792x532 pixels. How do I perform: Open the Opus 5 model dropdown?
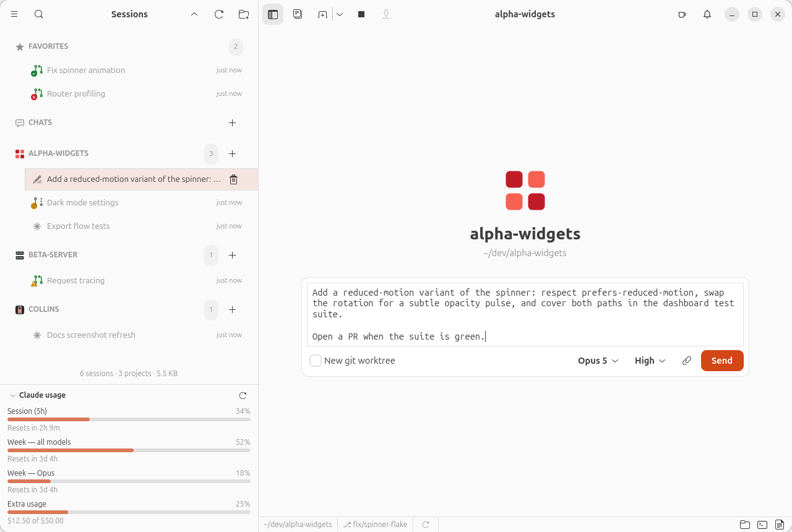tap(598, 361)
